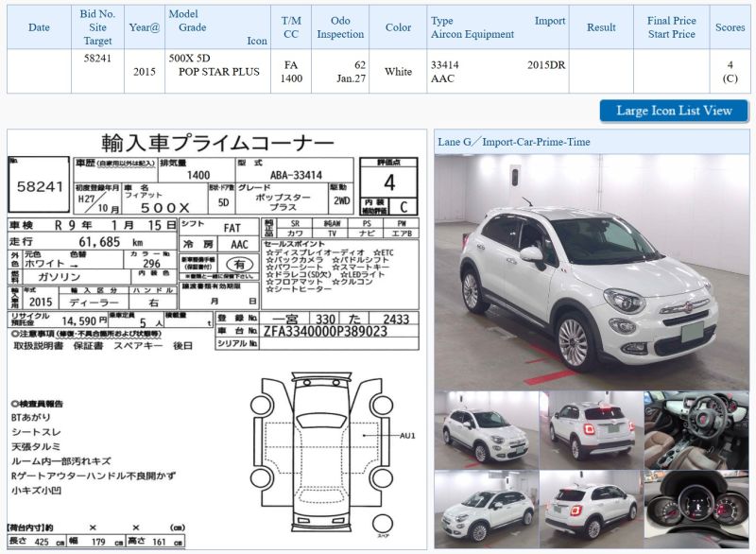Click the lot number 58241 box on sheet
Viewport: 756px width, 554px height.
(39, 184)
